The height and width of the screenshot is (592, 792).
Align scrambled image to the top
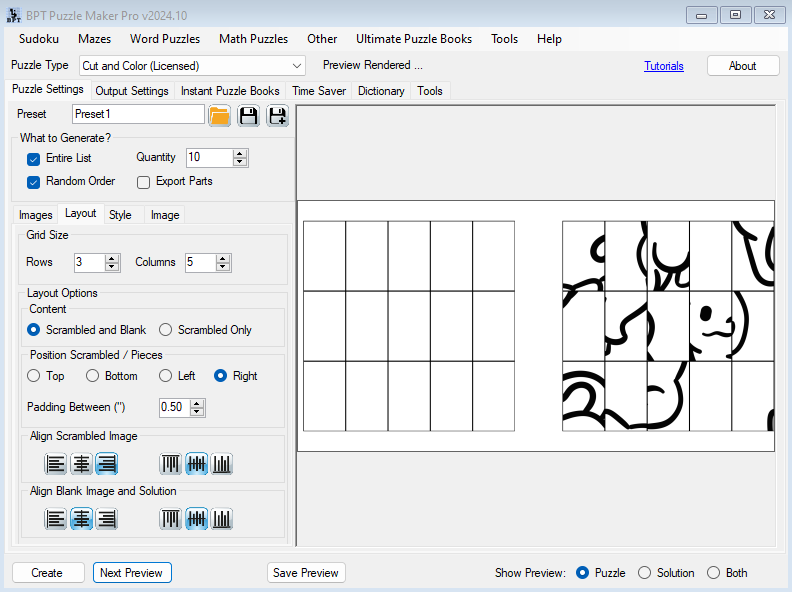pyautogui.click(x=171, y=464)
